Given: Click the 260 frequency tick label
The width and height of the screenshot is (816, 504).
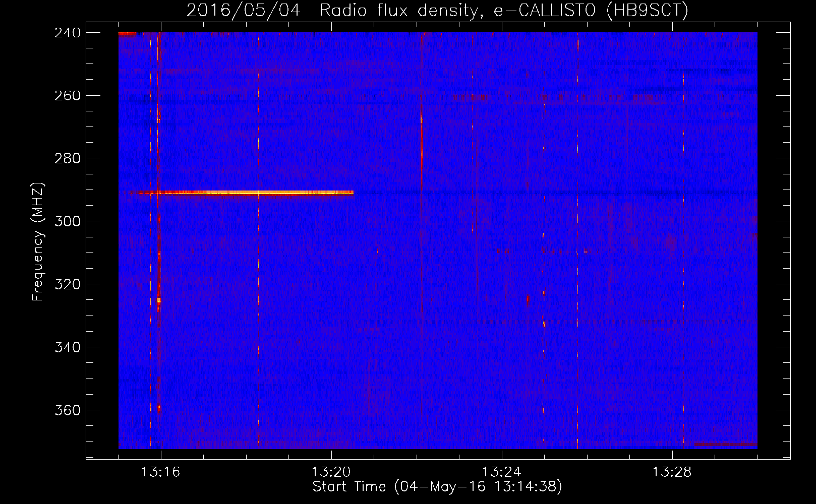Looking at the screenshot, I should click(x=68, y=96).
